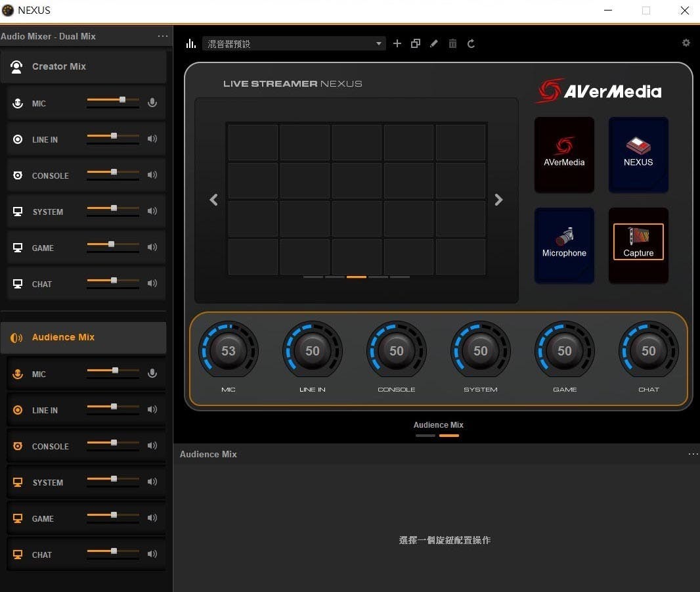The width and height of the screenshot is (700, 592).
Task: Click Audience Mix SYSTEM monitor icon
Action: point(18,482)
